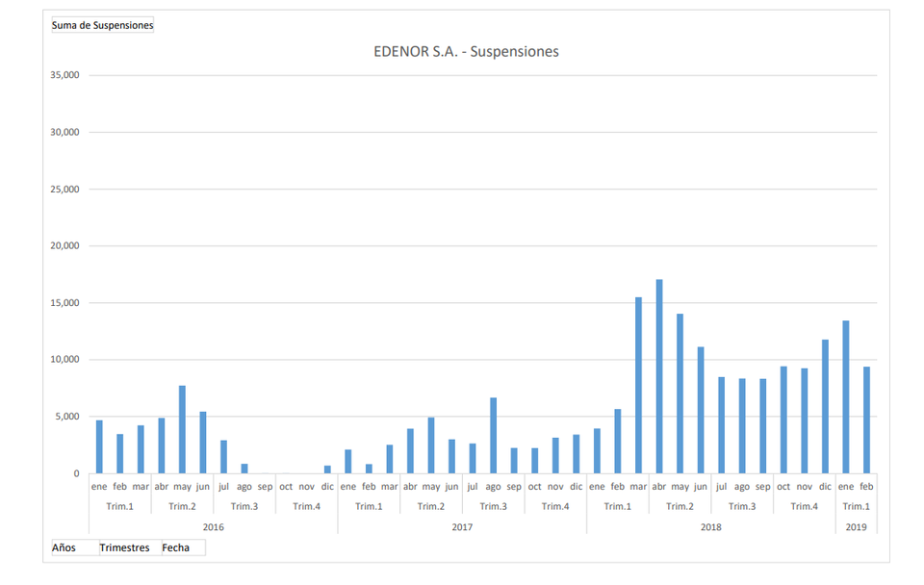This screenshot has width=924, height=585.
Task: Click the mar 2018 bar
Action: tap(638, 385)
